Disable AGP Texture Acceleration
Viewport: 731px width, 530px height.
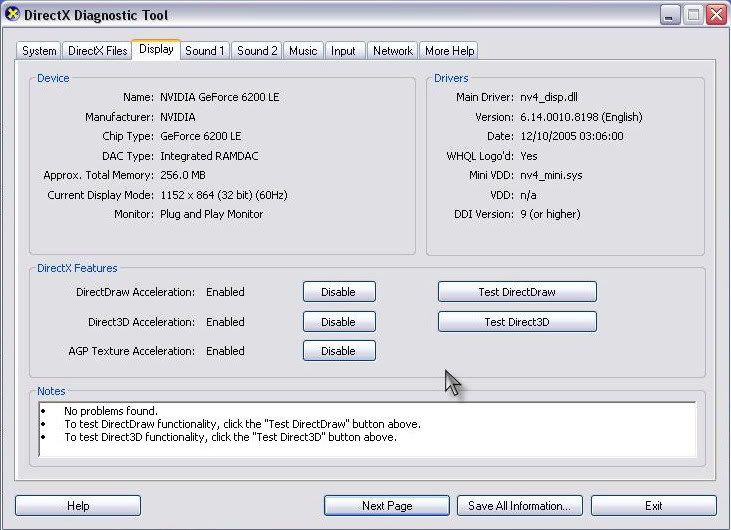click(338, 351)
